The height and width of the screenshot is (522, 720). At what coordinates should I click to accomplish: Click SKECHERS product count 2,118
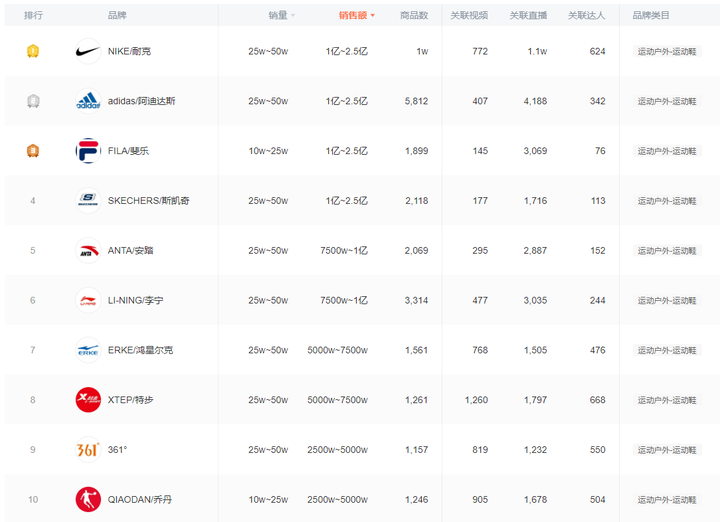[416, 201]
